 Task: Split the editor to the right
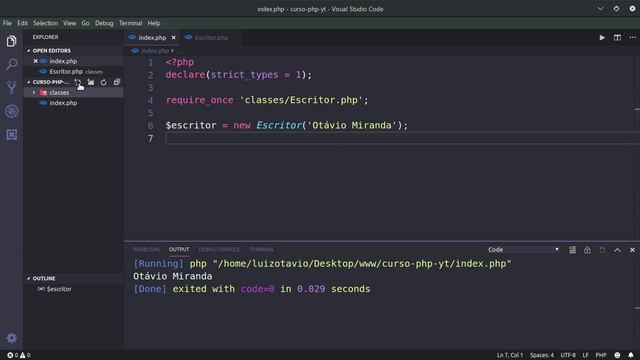tap(617, 38)
